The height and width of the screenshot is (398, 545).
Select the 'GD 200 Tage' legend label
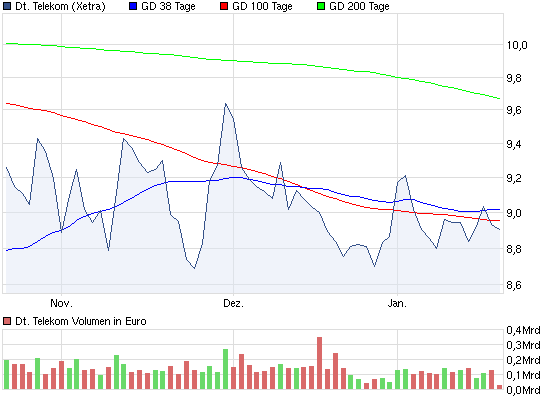coord(359,6)
